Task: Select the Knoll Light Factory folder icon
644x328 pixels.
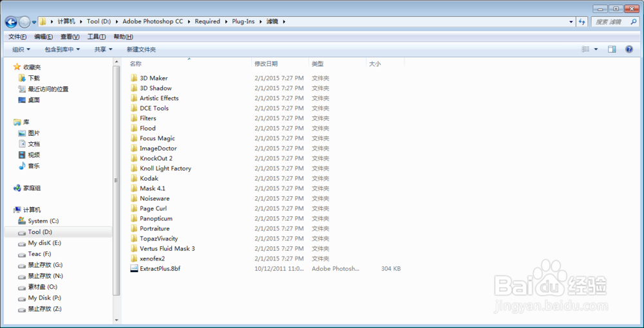Action: [134, 168]
